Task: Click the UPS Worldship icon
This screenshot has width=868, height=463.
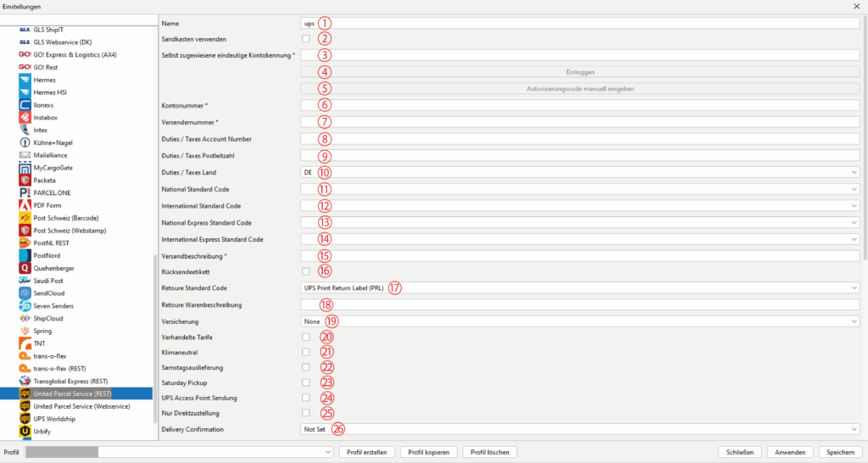Action: (25, 419)
